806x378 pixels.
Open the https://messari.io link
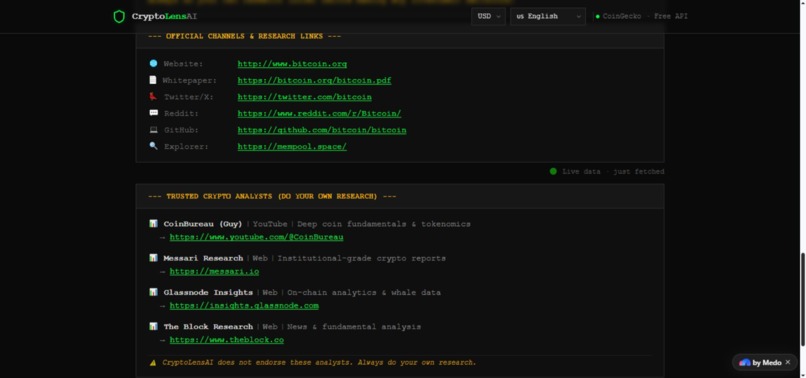(214, 272)
